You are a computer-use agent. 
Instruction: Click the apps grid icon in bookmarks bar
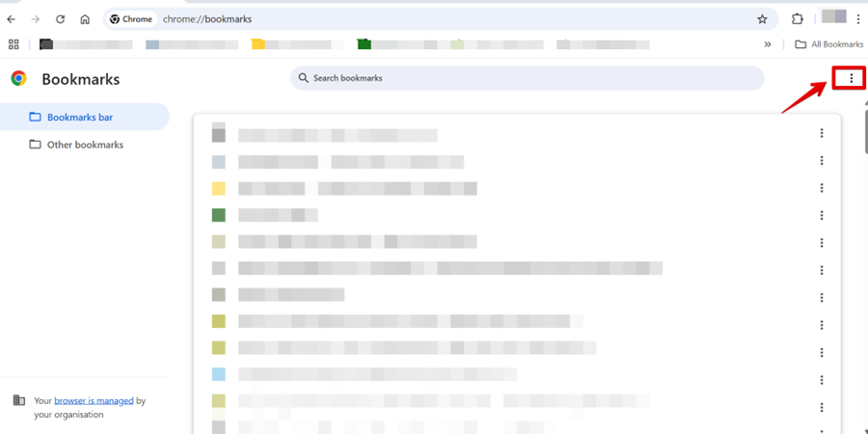pos(14,44)
